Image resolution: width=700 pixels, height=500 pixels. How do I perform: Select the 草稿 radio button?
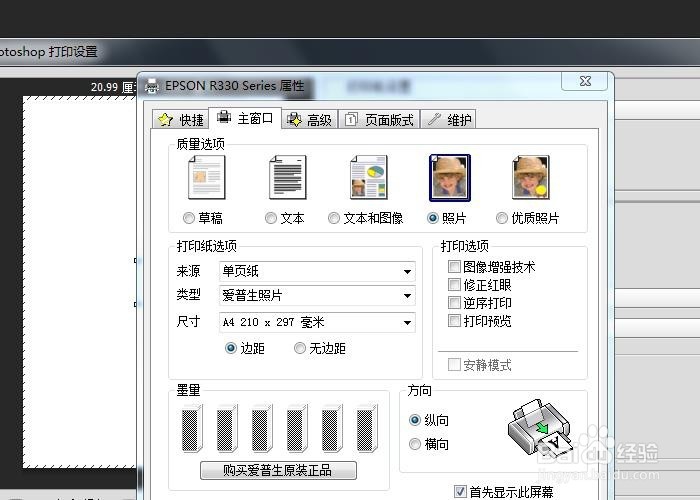point(189,218)
